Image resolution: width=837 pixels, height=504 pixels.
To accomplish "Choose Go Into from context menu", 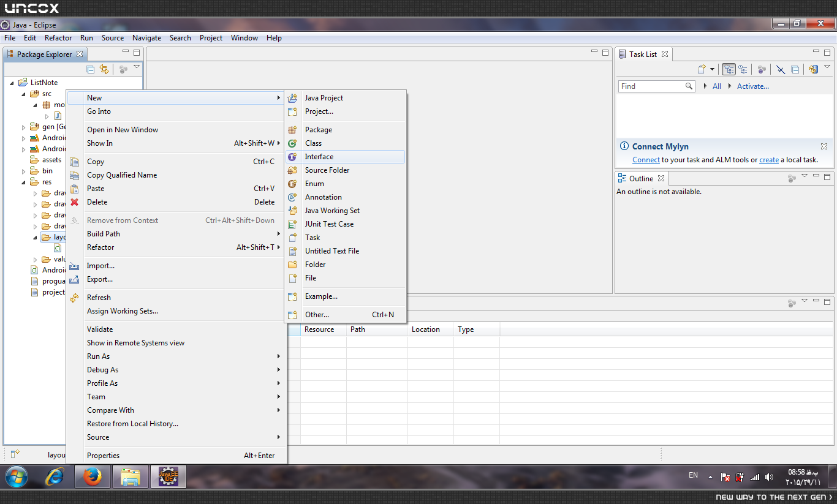I will click(x=176, y=111).
